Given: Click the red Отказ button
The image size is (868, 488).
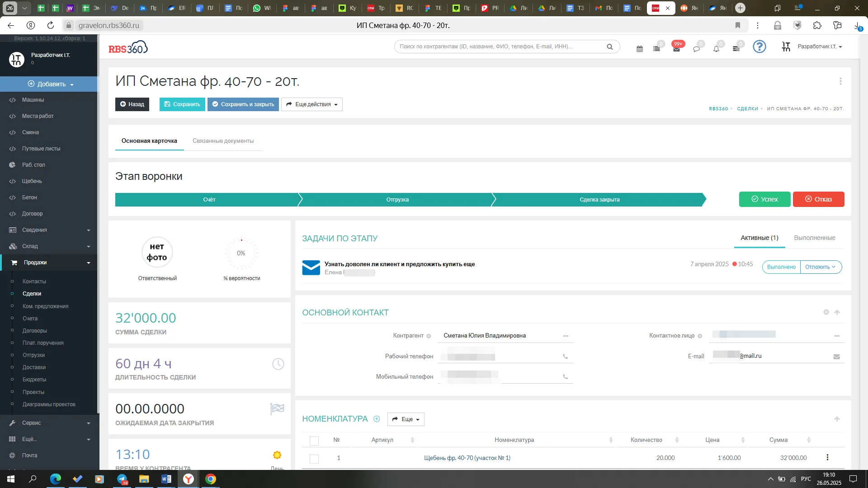Looking at the screenshot, I should pyautogui.click(x=818, y=199).
